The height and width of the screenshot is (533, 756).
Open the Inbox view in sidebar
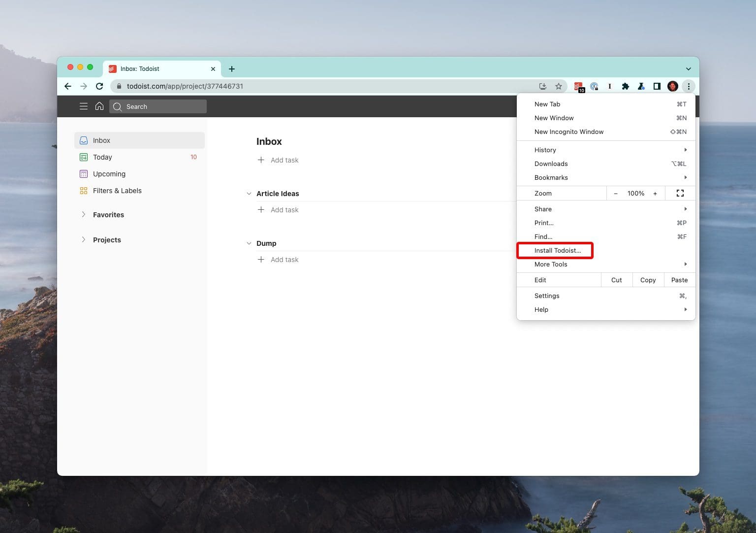[x=139, y=140]
